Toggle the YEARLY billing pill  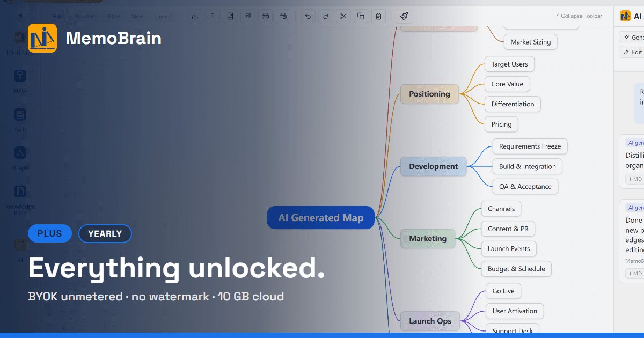(105, 233)
